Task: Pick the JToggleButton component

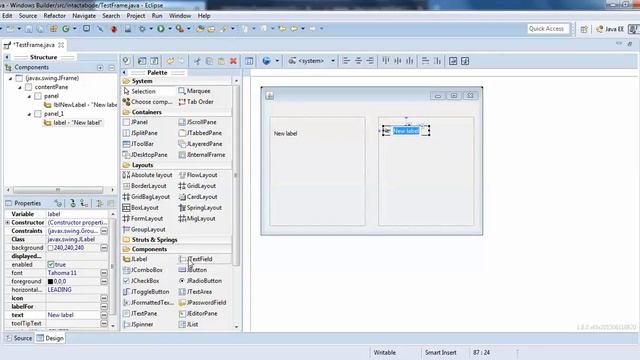Action: 146,292
